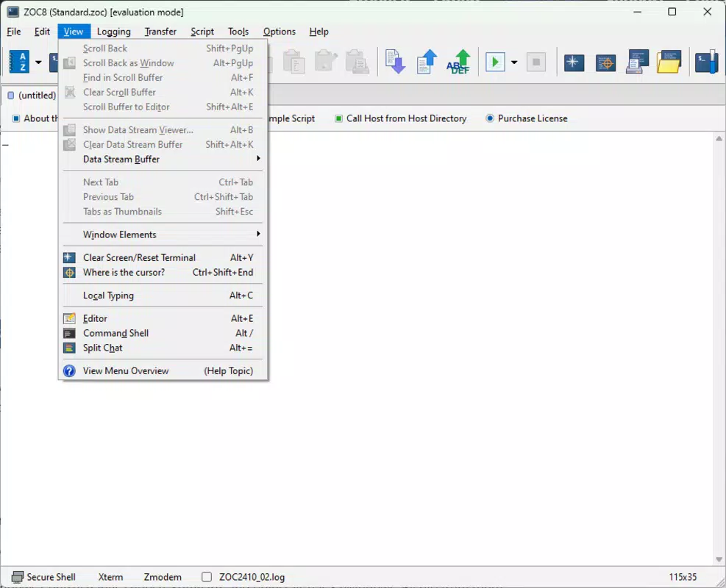Click the grayed clipboard icon with pencil
The width and height of the screenshot is (726, 588).
326,62
